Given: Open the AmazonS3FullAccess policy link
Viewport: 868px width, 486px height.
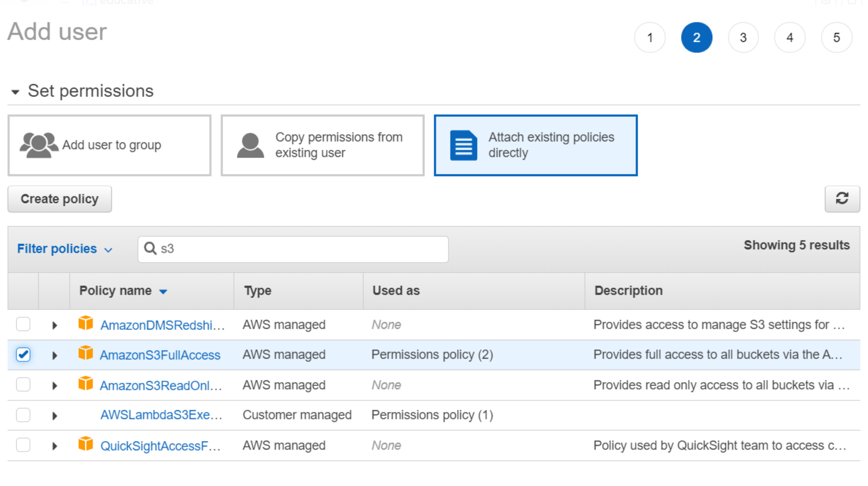Looking at the screenshot, I should (160, 355).
